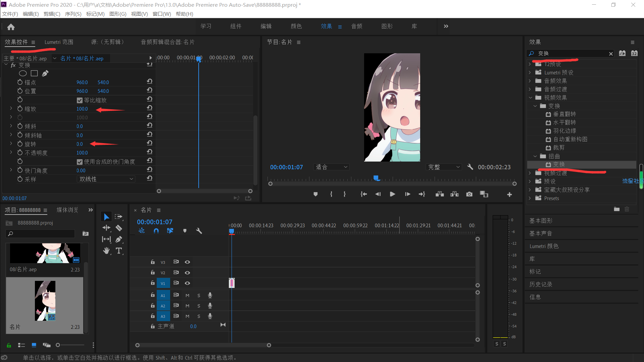Toggle animation stopwatch for 位置
The height and width of the screenshot is (362, 644).
click(x=20, y=91)
